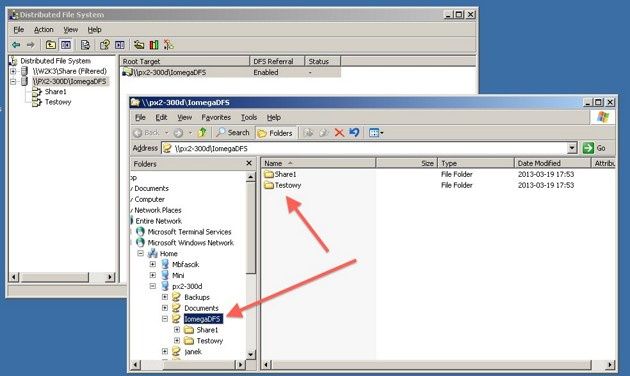Click the Copy To icon in Explorer toolbar
The height and width of the screenshot is (376, 630).
[324, 133]
